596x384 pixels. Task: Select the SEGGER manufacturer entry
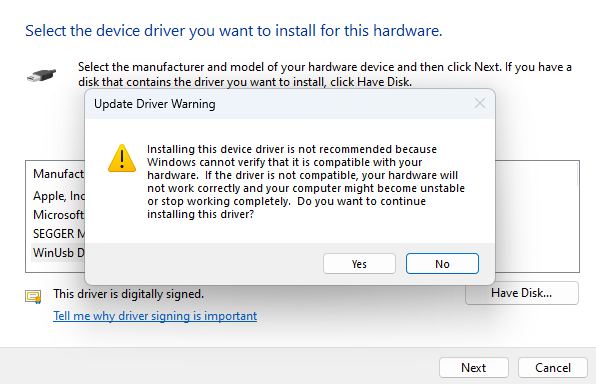pos(59,233)
